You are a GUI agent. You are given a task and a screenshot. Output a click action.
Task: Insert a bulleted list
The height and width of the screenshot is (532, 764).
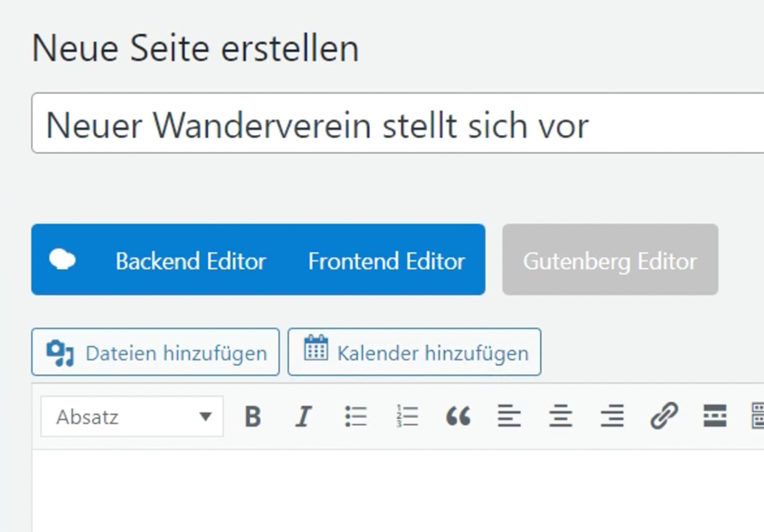point(356,417)
